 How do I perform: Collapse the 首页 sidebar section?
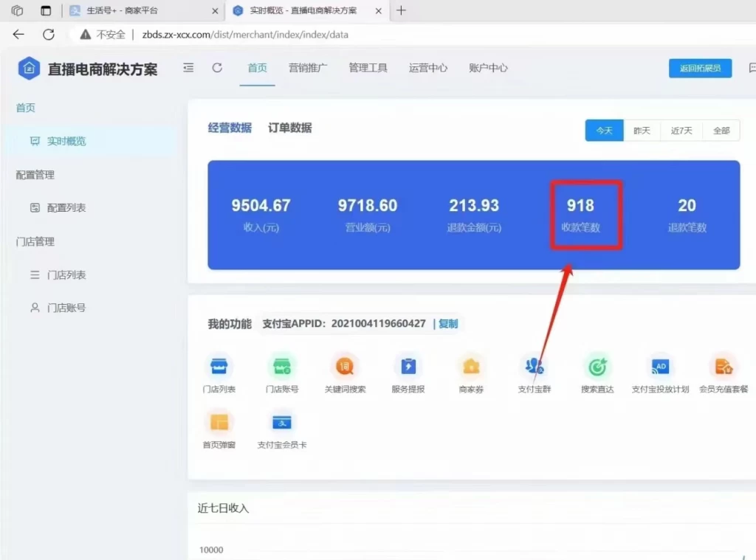coord(25,107)
